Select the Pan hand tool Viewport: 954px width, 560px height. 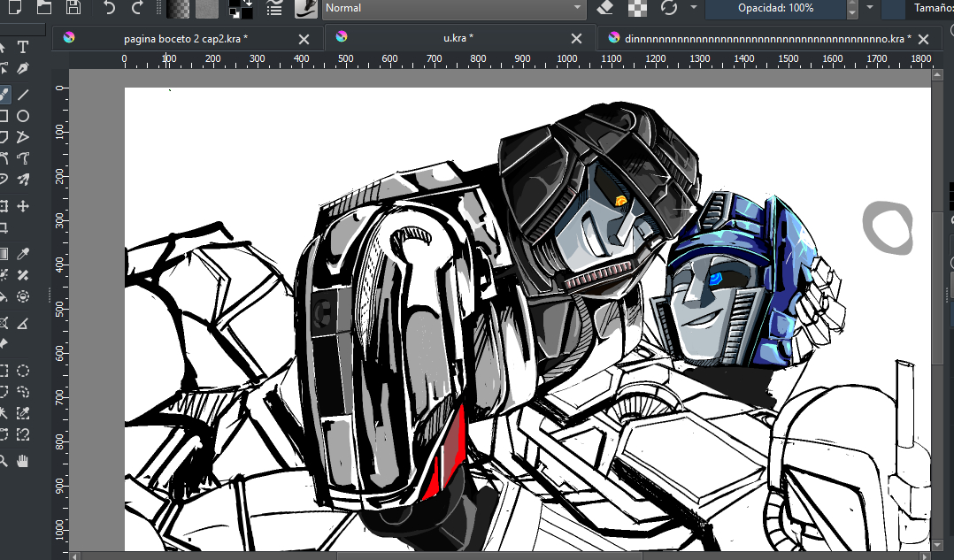[x=23, y=460]
